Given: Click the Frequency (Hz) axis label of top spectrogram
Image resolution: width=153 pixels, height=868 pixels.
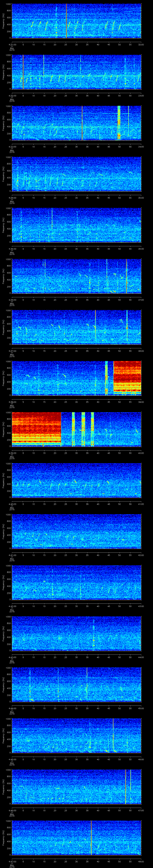Looking at the screenshot, I should [3, 20].
